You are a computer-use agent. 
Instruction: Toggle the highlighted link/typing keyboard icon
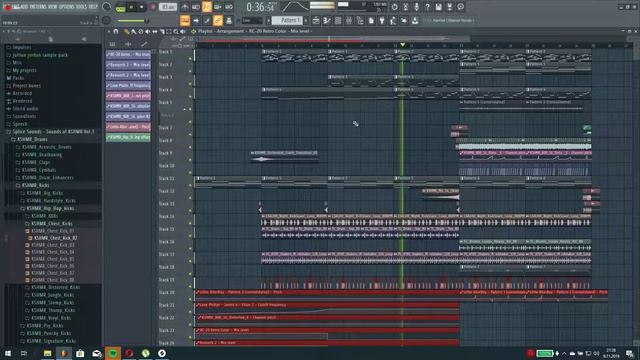click(x=218, y=20)
